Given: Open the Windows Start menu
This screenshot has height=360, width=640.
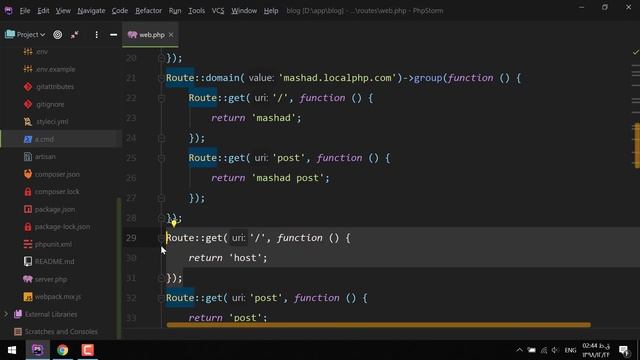Looking at the screenshot, I should click(12, 350).
